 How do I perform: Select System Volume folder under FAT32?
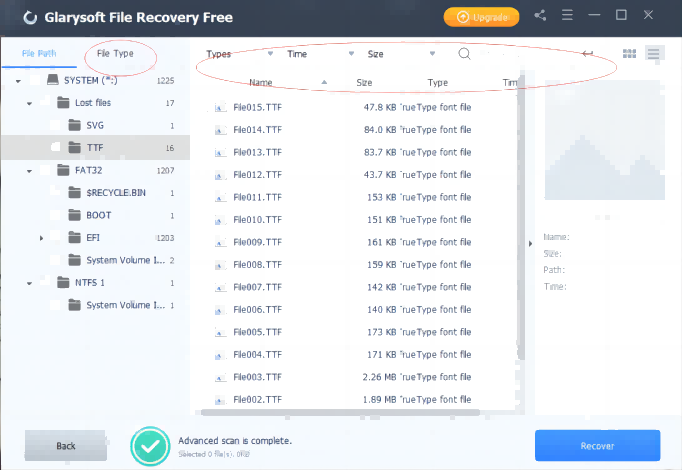pyautogui.click(x=125, y=260)
